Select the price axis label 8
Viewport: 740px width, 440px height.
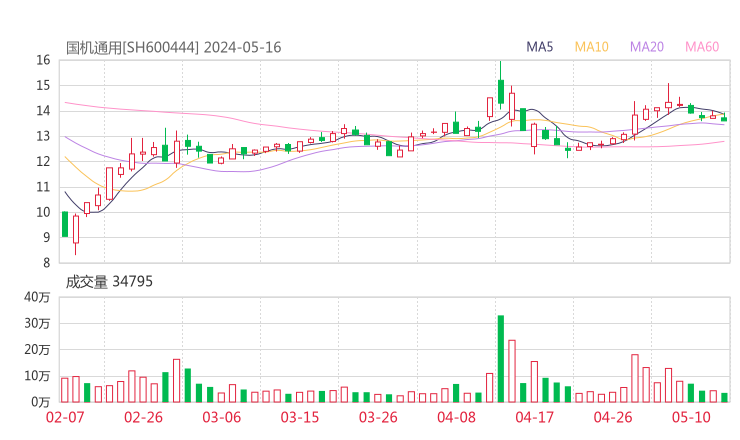[x=46, y=263]
